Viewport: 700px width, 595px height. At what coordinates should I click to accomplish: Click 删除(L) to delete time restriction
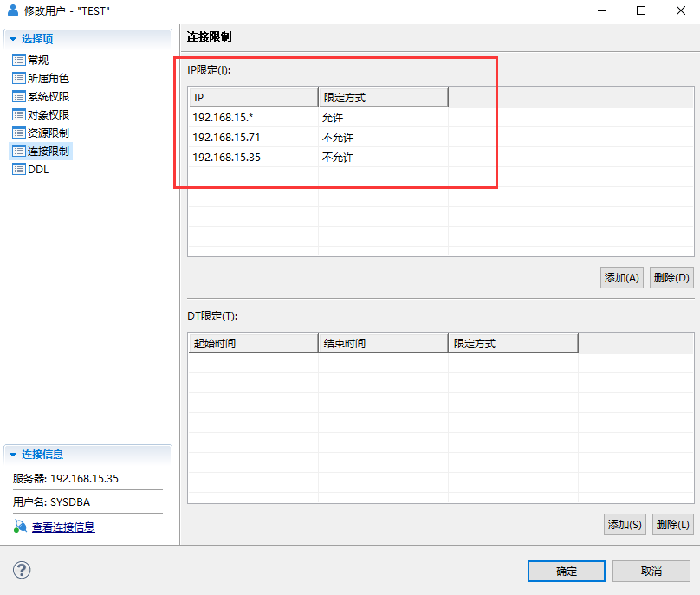coord(672,524)
